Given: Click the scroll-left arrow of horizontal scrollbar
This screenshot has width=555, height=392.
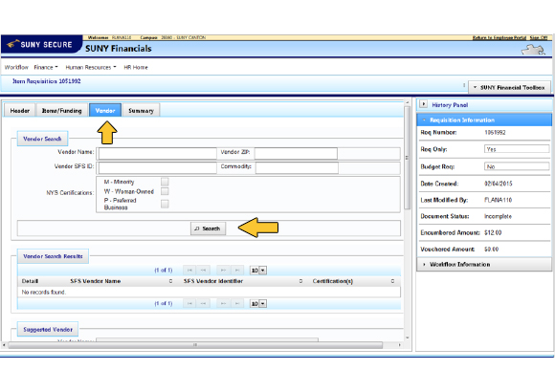Looking at the screenshot, I should coord(4,345).
